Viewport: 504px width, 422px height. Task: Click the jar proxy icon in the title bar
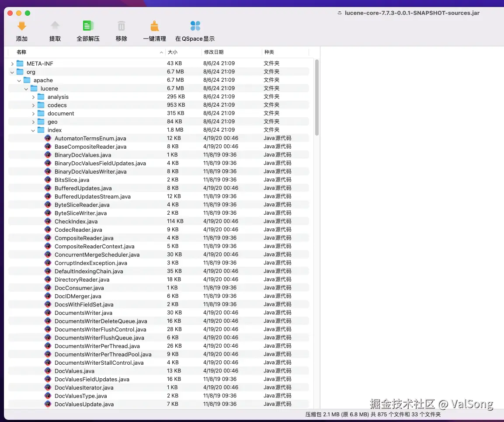[340, 13]
